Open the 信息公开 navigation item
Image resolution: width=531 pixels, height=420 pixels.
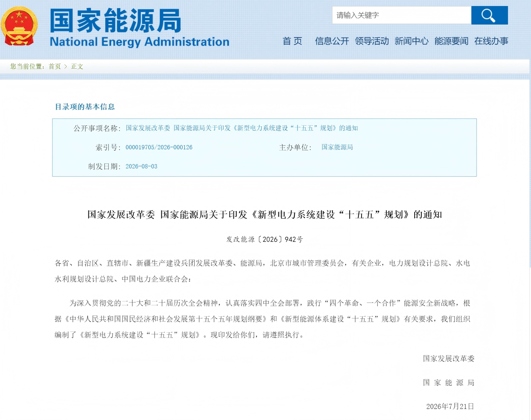332,41
